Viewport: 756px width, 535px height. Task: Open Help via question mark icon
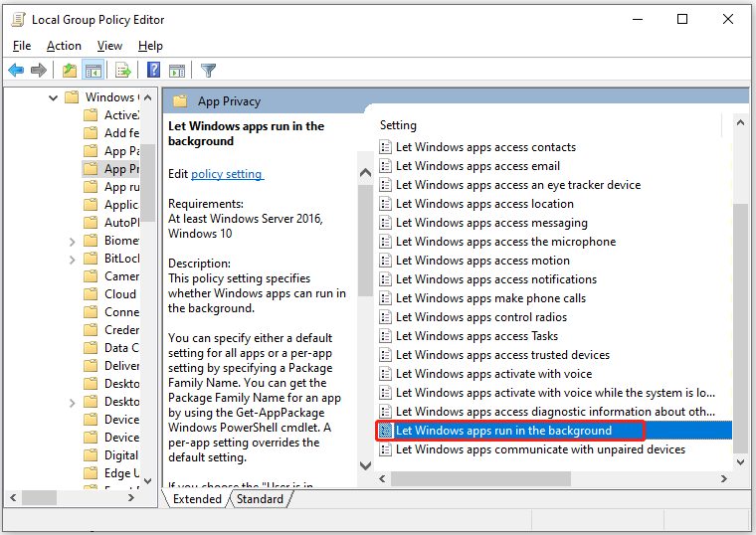(x=153, y=71)
